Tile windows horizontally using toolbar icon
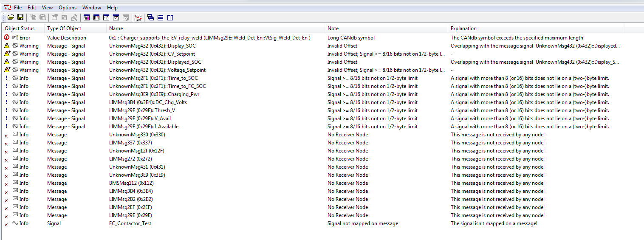 tap(161, 17)
